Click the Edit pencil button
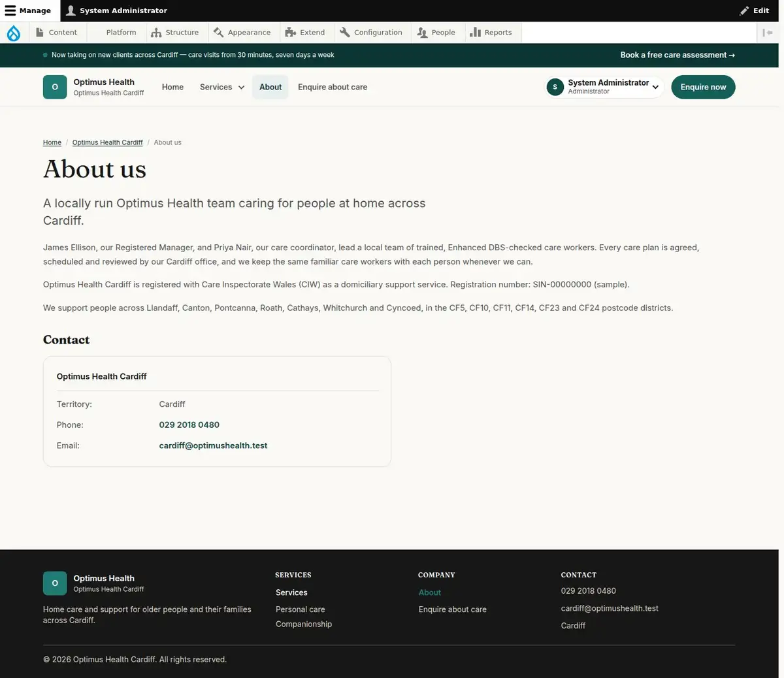The image size is (784, 678). point(754,10)
